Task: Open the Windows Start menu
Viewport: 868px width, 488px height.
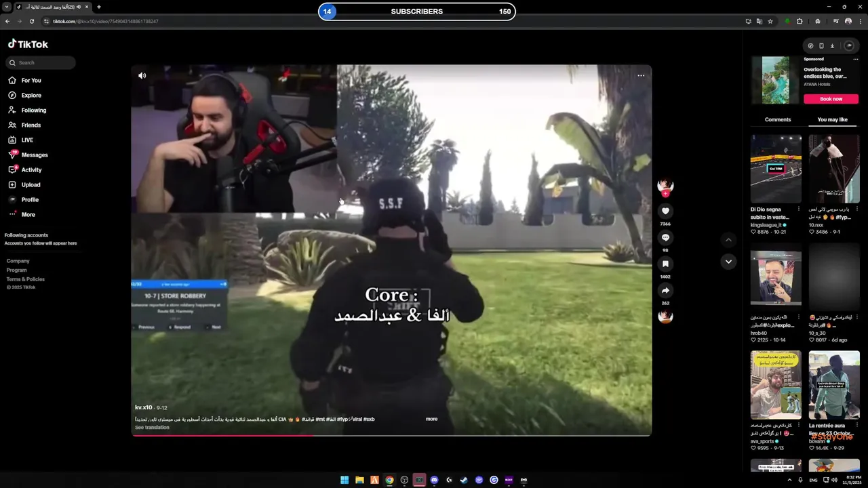Action: tap(344, 480)
